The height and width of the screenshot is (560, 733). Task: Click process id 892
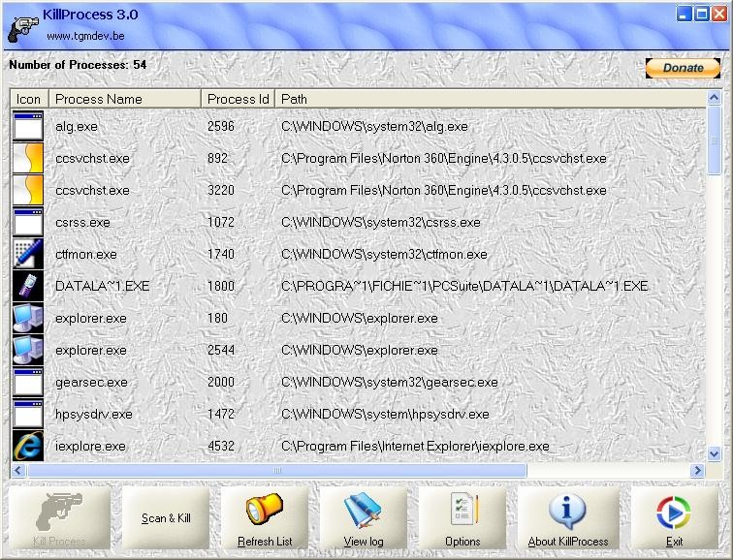click(217, 158)
